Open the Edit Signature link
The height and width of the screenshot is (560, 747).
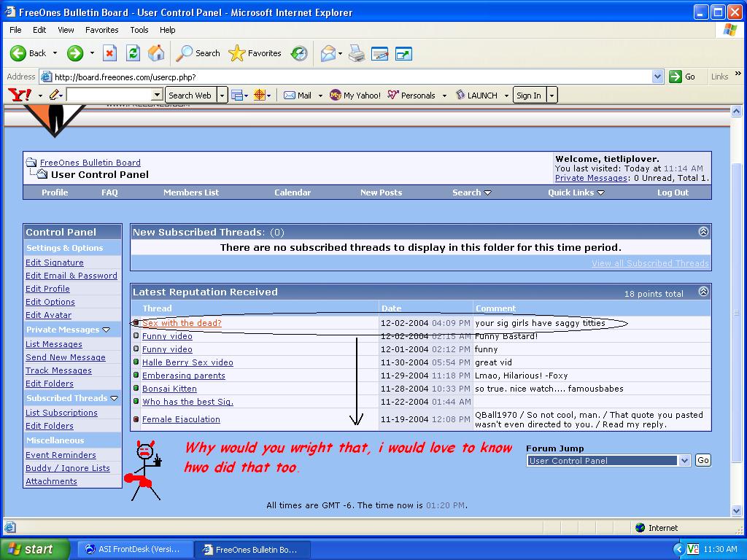[x=55, y=262]
